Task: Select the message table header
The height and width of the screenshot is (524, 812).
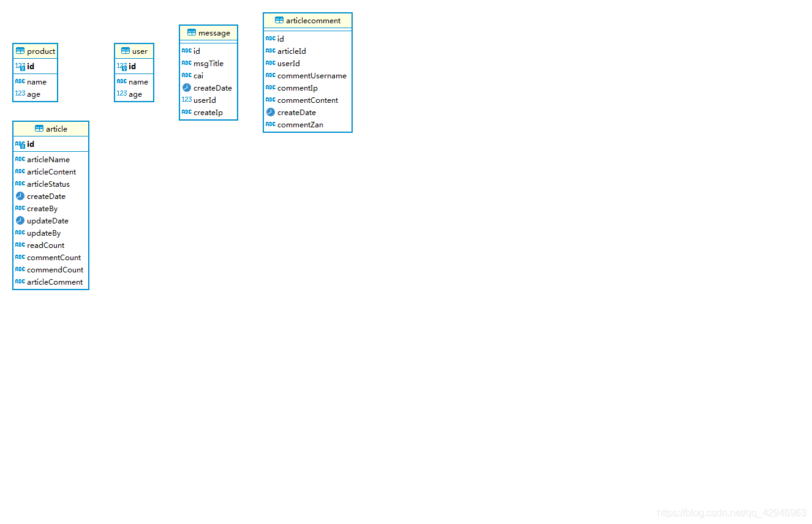Action: click(208, 32)
